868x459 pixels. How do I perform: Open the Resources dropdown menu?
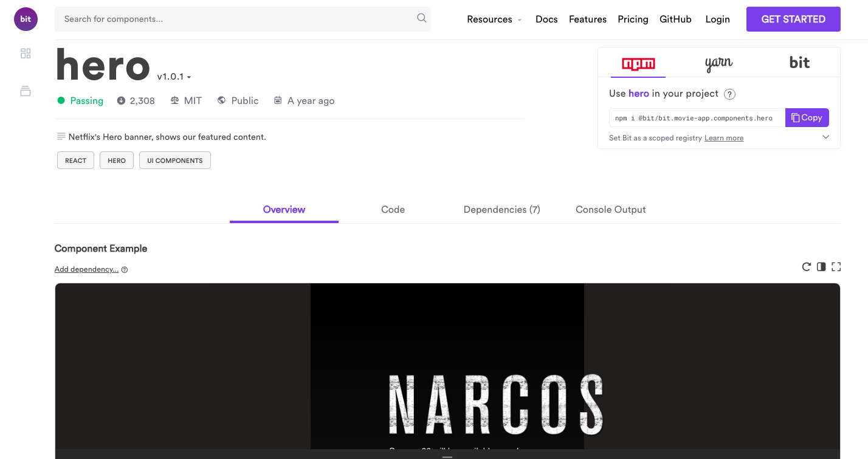click(494, 19)
